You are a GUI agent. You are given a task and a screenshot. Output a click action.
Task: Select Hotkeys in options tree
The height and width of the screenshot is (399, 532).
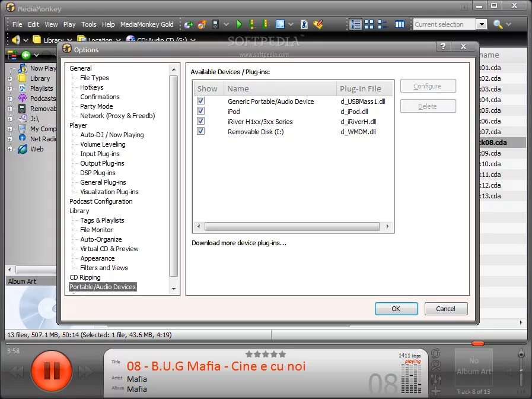[91, 87]
